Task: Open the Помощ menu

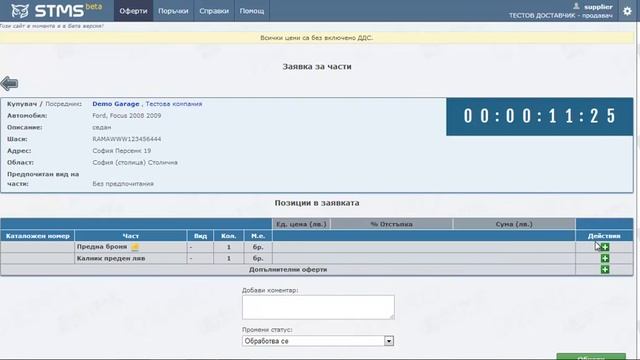Action: [x=252, y=11]
